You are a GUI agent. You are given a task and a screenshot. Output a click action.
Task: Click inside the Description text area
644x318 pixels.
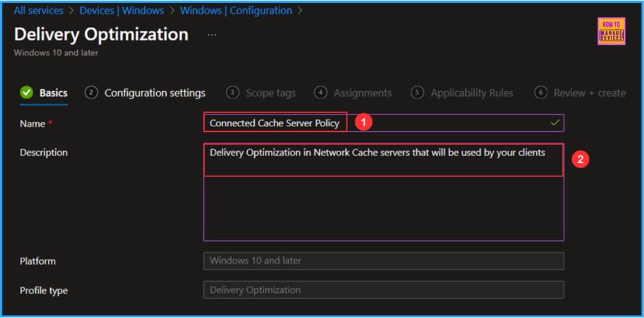click(x=384, y=192)
